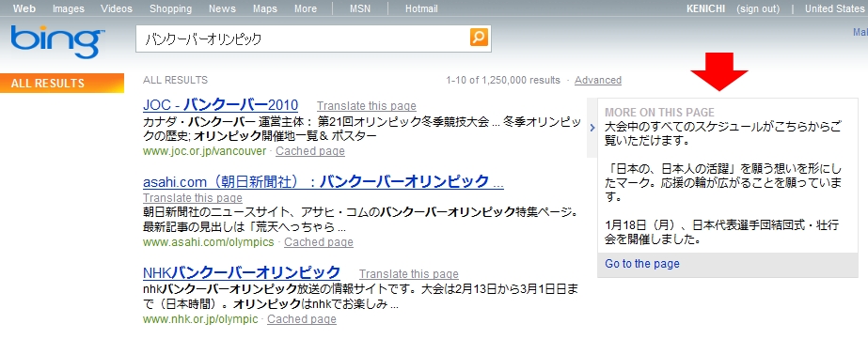This screenshot has height=339, width=868.
Task: Sign out of the account
Action: [758, 8]
